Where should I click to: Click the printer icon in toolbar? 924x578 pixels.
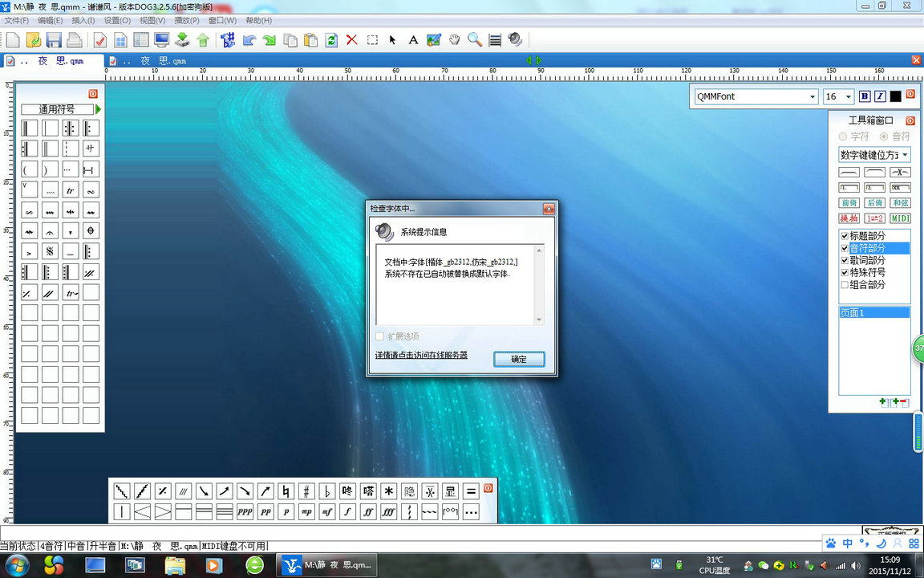(75, 39)
